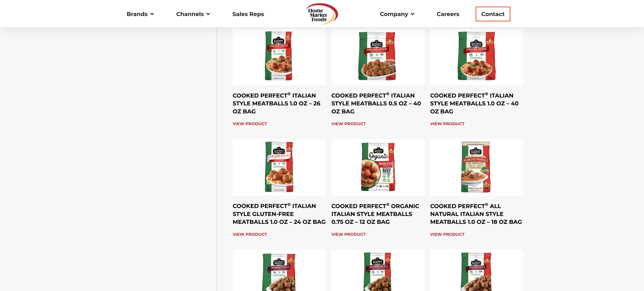Open the Gluten-Free meatballs bag image
Screen dimensions: 644x291
[x=279, y=167]
